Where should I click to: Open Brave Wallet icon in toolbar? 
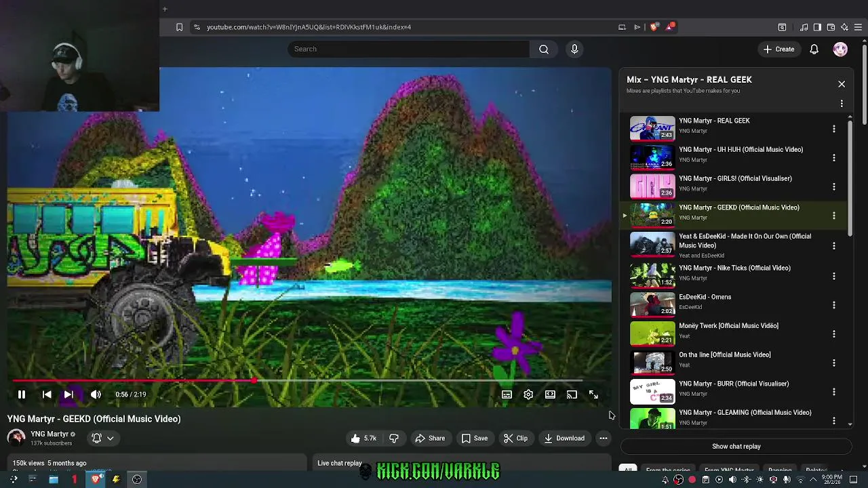[831, 27]
